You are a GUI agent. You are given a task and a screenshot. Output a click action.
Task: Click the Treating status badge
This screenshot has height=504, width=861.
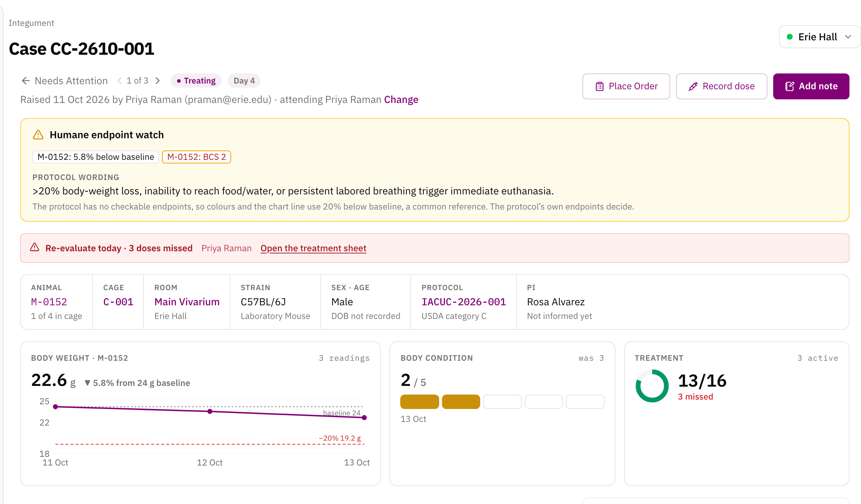[x=196, y=81]
